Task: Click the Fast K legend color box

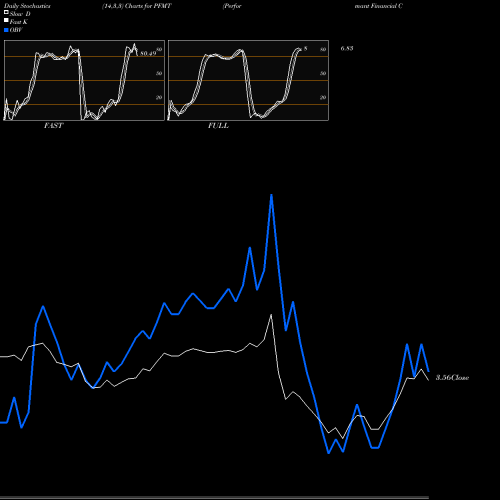Action: tap(6, 20)
